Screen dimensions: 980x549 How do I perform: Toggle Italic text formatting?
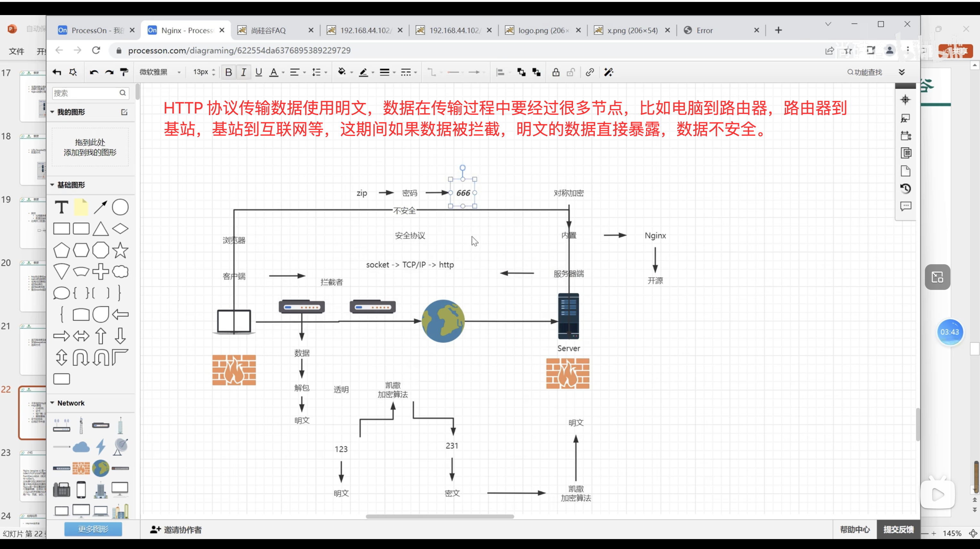click(x=244, y=72)
